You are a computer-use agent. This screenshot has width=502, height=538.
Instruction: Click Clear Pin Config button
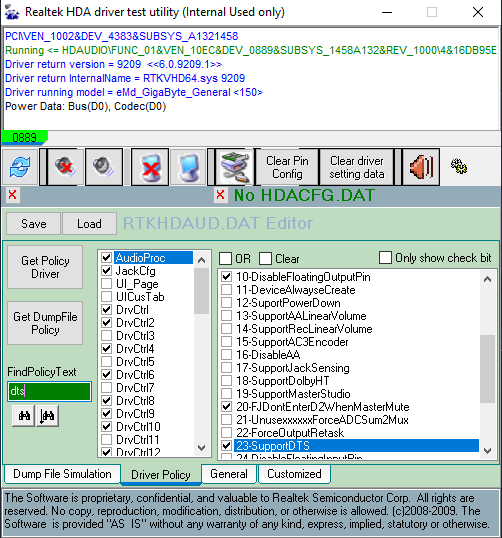point(287,167)
